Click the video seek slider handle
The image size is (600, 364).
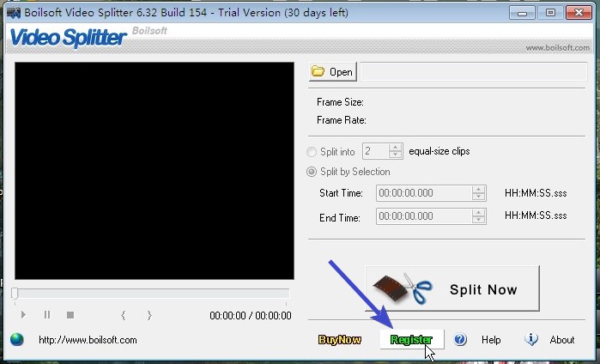coord(15,294)
